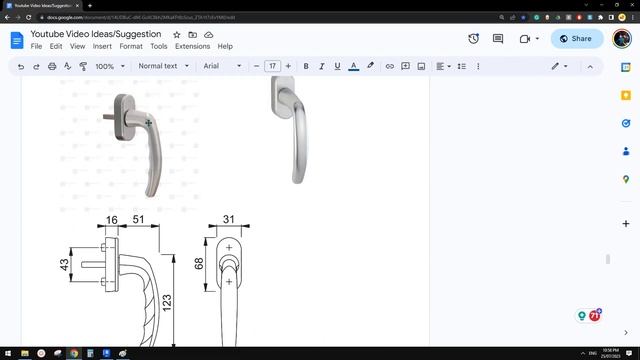Open Tasks in the side panel
The width and height of the screenshot is (640, 360).
click(626, 123)
